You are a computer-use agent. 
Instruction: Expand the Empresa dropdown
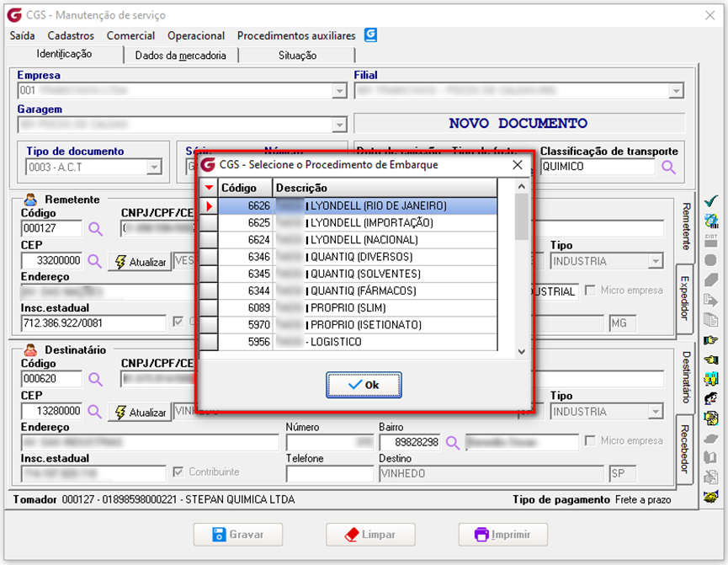(340, 91)
